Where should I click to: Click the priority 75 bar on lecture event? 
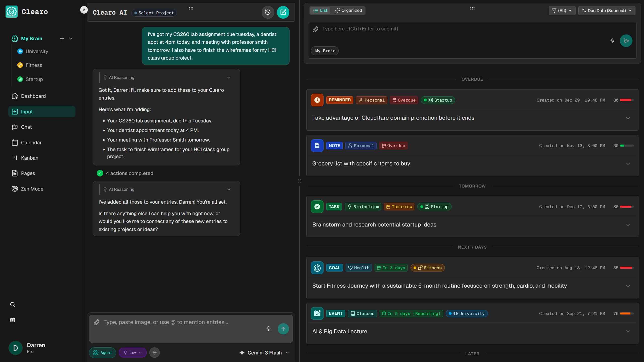(627, 313)
